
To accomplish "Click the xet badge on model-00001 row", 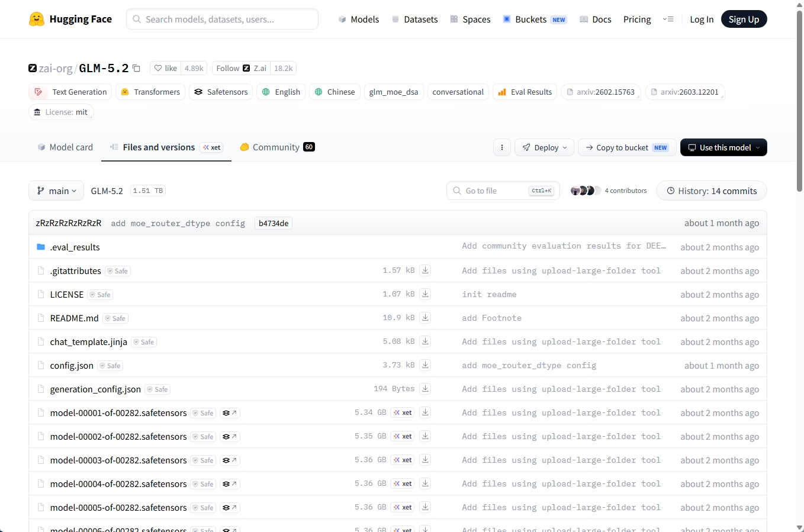I will tap(403, 412).
